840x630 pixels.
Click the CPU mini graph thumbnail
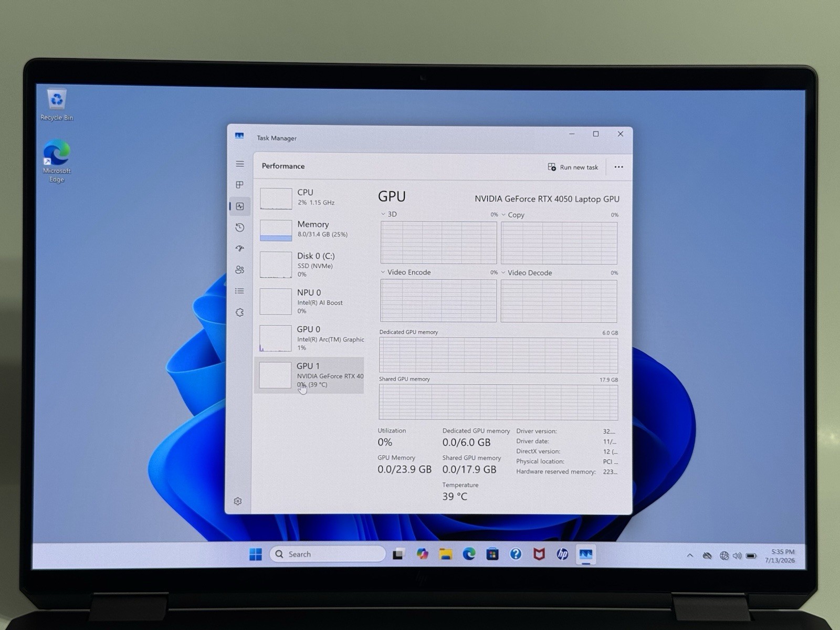[x=276, y=198]
